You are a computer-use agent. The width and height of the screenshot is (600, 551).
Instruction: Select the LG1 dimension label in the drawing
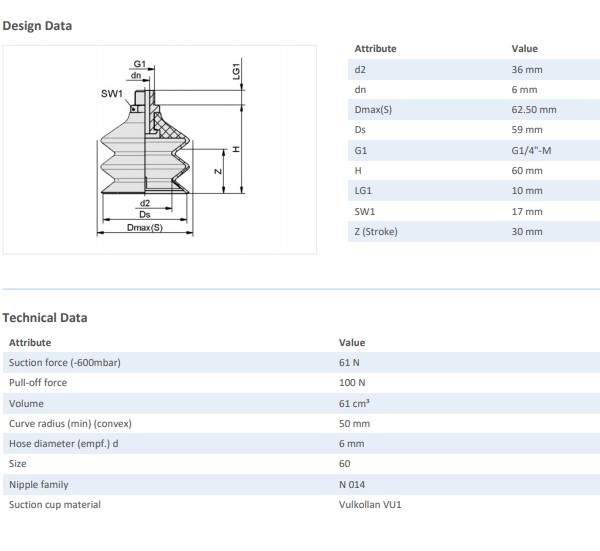[x=237, y=70]
